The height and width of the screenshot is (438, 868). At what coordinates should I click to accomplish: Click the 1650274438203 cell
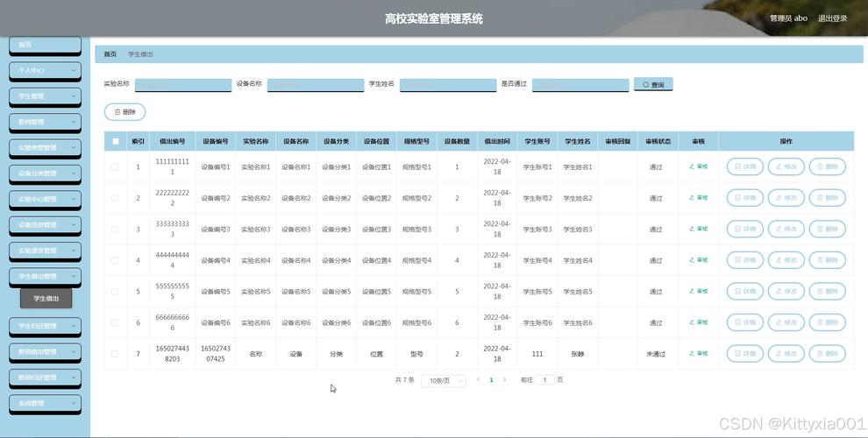point(172,353)
